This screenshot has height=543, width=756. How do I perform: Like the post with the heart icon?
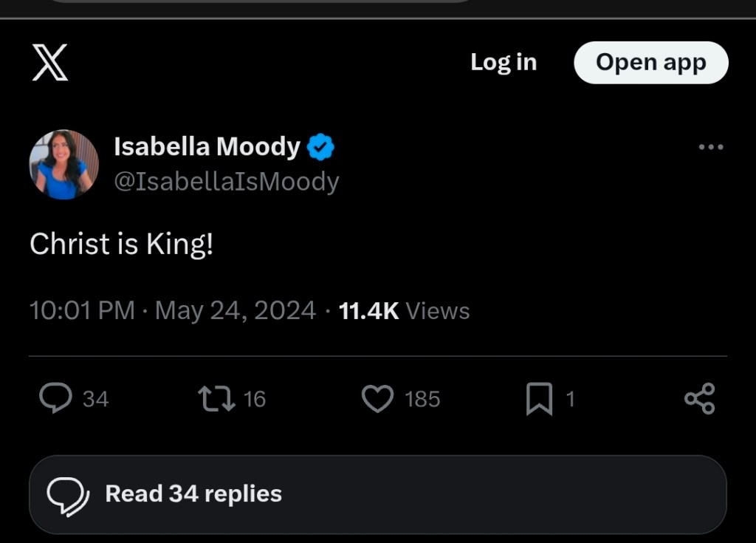tap(378, 399)
